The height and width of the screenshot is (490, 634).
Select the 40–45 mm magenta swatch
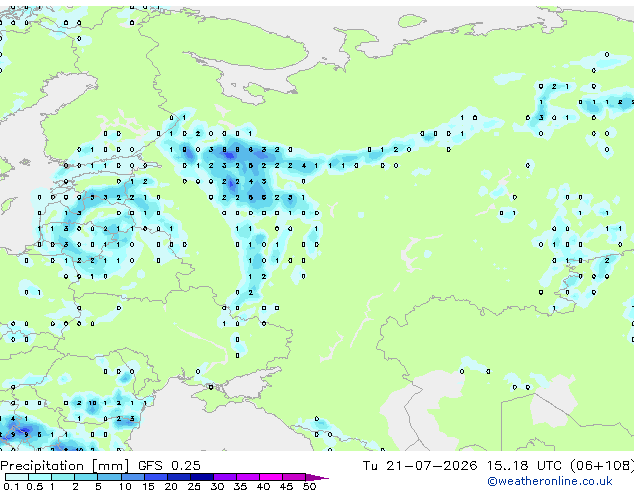(x=271, y=477)
